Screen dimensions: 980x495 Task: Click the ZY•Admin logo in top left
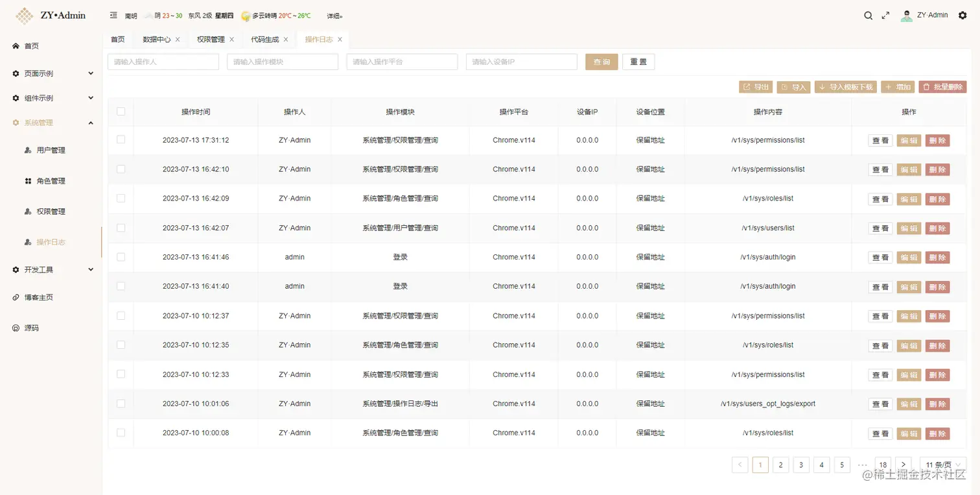tap(51, 15)
